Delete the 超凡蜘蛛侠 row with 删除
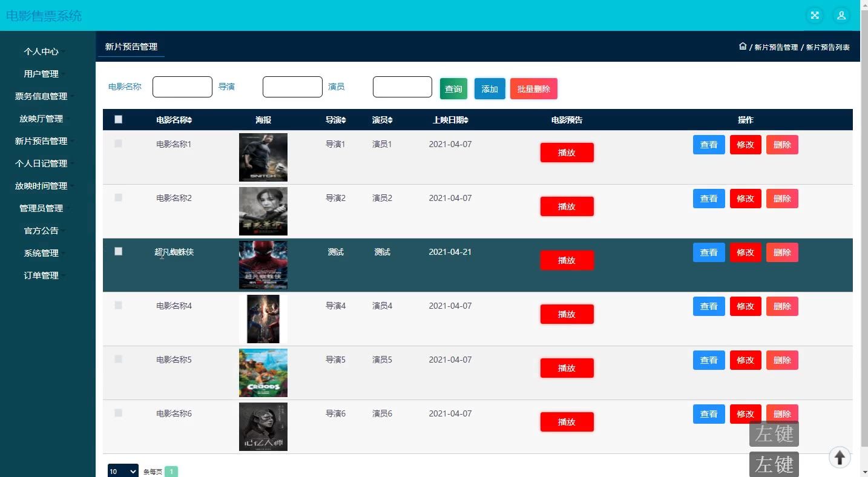 click(x=782, y=252)
